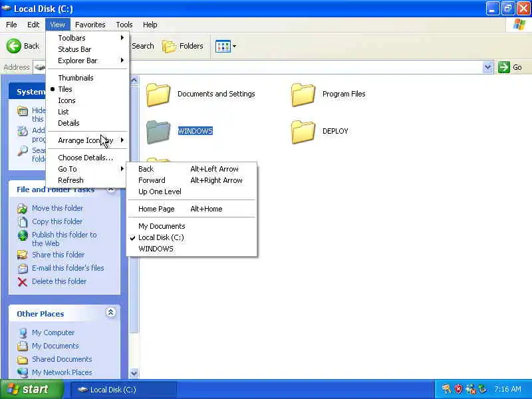Click the Move this folder icon
The image size is (532, 399).
[x=23, y=208]
